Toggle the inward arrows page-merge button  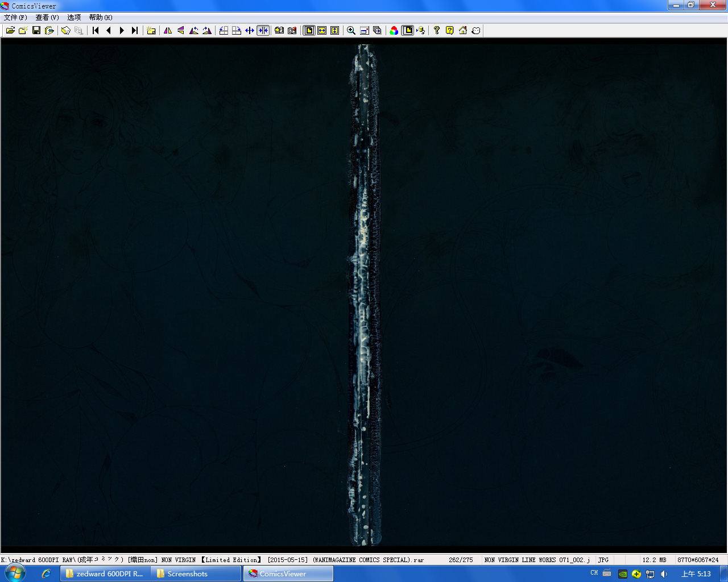pos(263,31)
